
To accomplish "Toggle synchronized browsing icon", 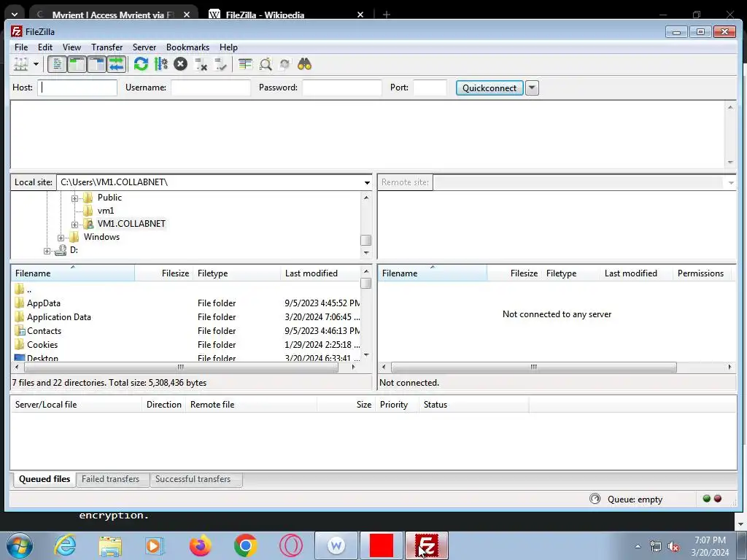I will click(x=285, y=64).
